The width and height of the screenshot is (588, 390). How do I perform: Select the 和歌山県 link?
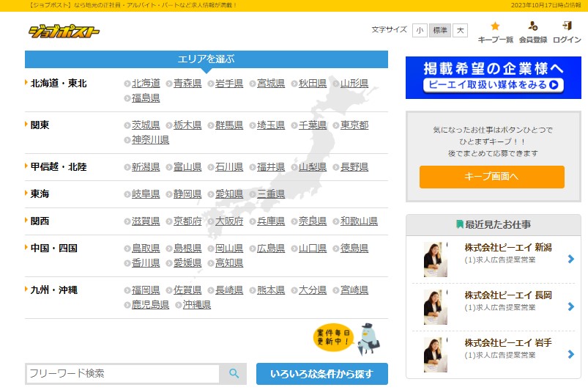[359, 221]
